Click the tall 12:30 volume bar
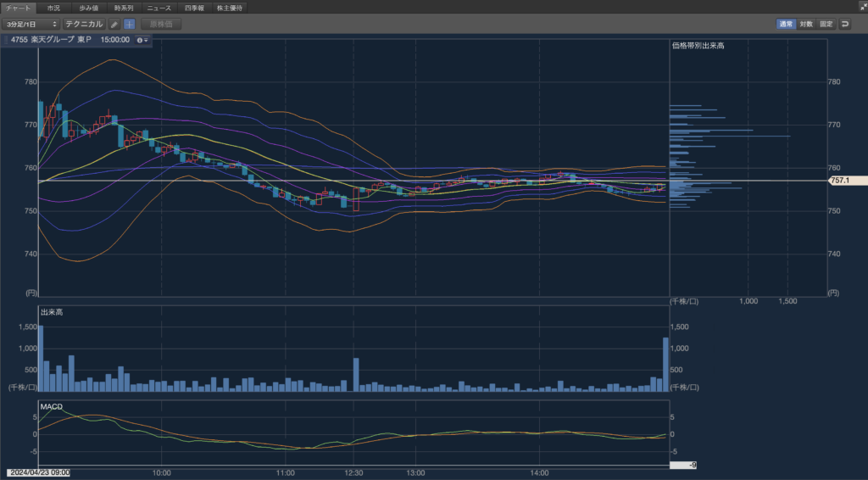 tap(356, 375)
